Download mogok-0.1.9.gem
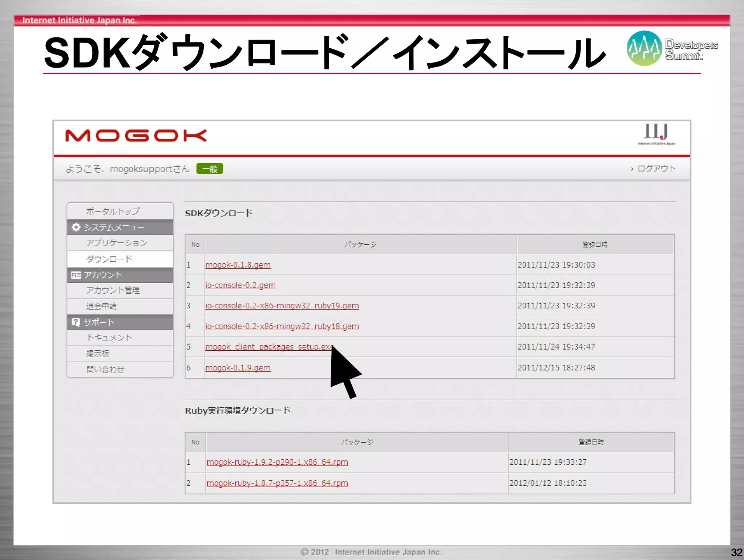The width and height of the screenshot is (744, 560). click(238, 368)
